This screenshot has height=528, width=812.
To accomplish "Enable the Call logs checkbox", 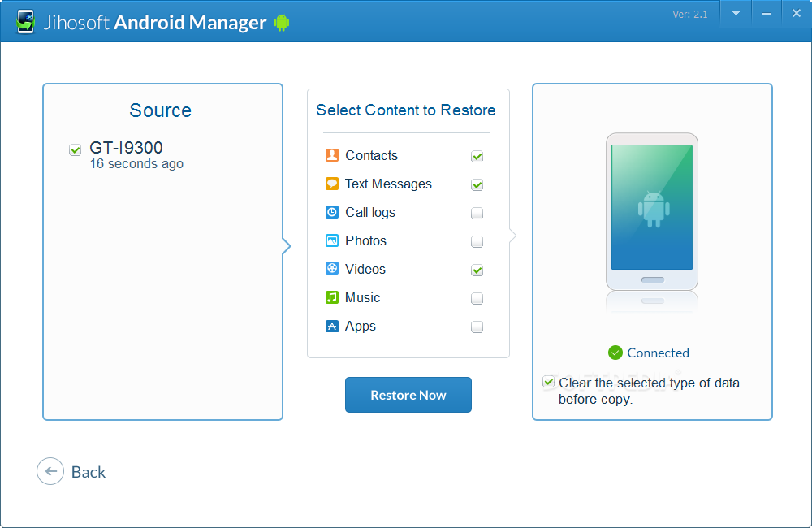I will tap(477, 213).
